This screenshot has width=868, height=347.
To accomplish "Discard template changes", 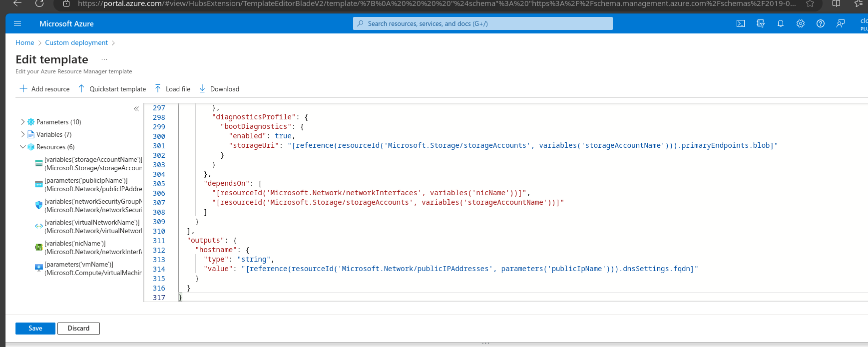I will click(x=78, y=328).
